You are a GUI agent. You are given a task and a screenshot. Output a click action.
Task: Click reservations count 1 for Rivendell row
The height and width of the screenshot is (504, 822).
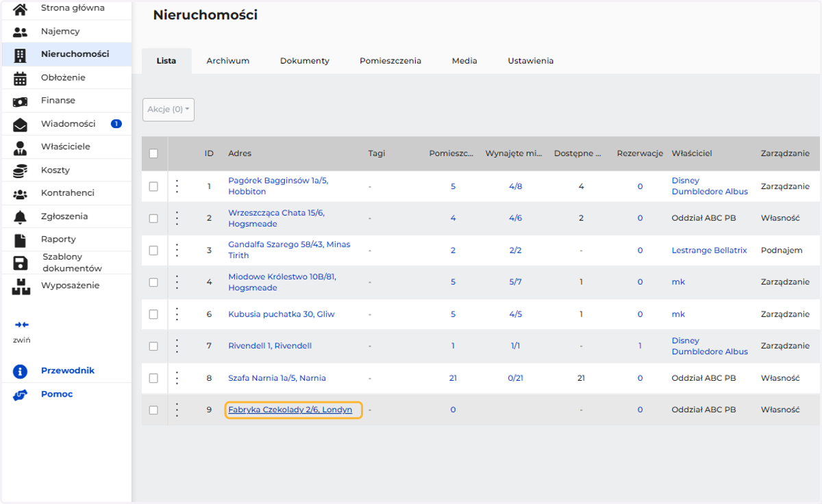pos(640,346)
